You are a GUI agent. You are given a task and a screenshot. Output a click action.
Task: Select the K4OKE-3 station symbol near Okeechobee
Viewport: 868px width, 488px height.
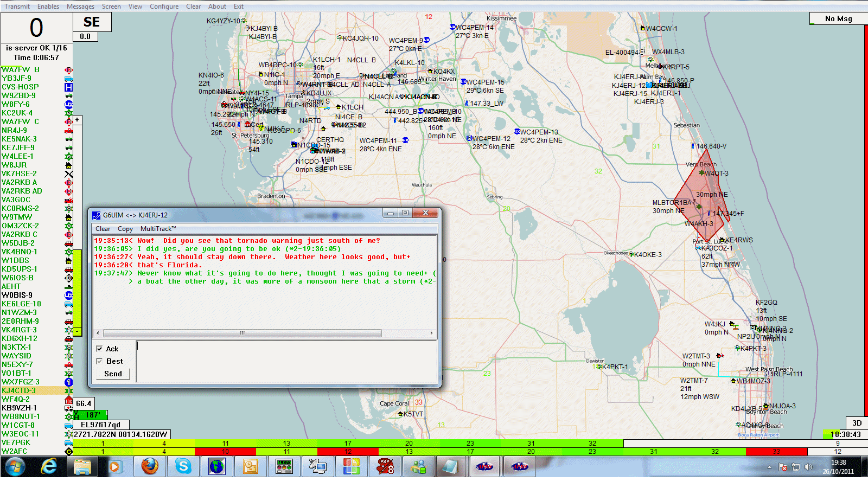631,254
